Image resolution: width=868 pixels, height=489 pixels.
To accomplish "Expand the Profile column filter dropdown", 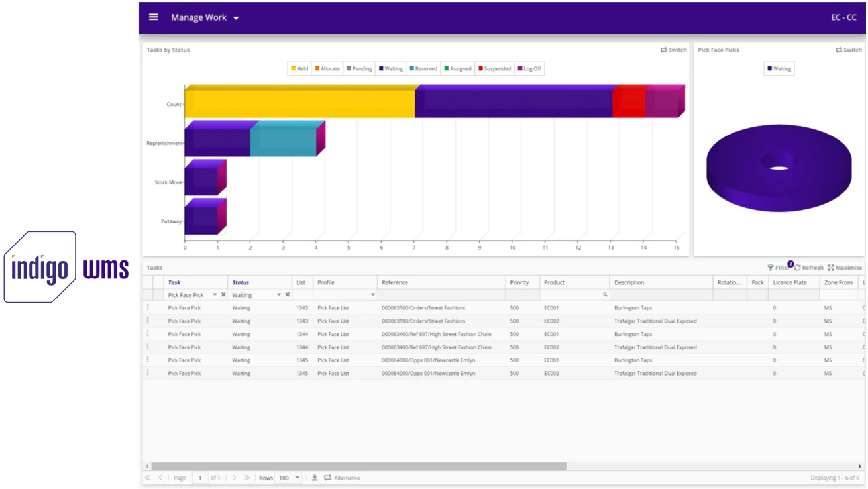I will click(x=372, y=294).
